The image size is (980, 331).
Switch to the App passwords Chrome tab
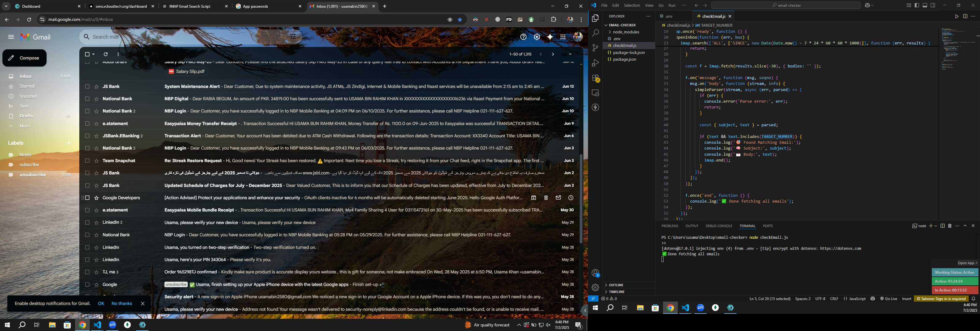[269, 6]
